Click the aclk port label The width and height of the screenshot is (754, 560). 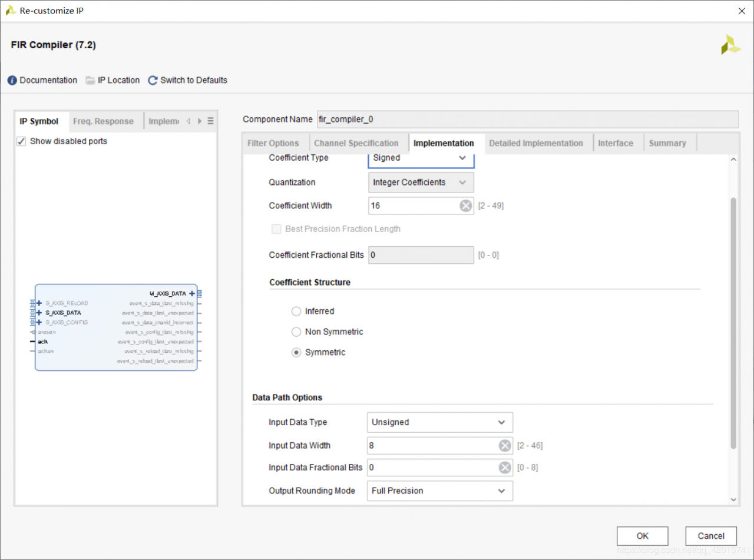click(42, 342)
